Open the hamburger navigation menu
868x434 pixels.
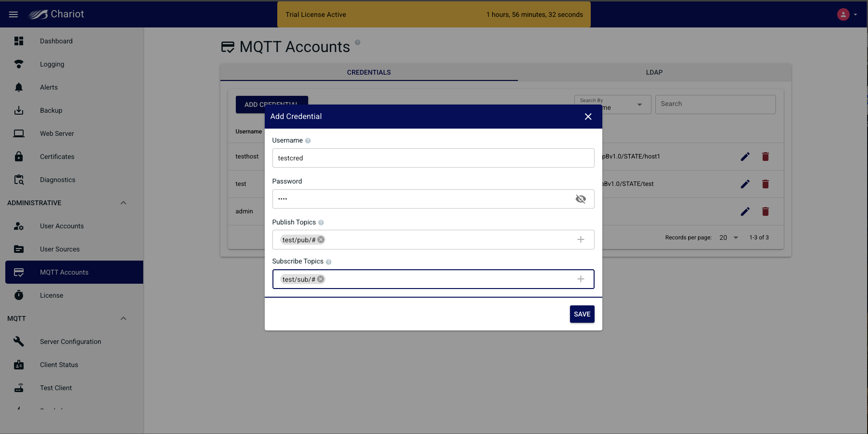tap(14, 14)
